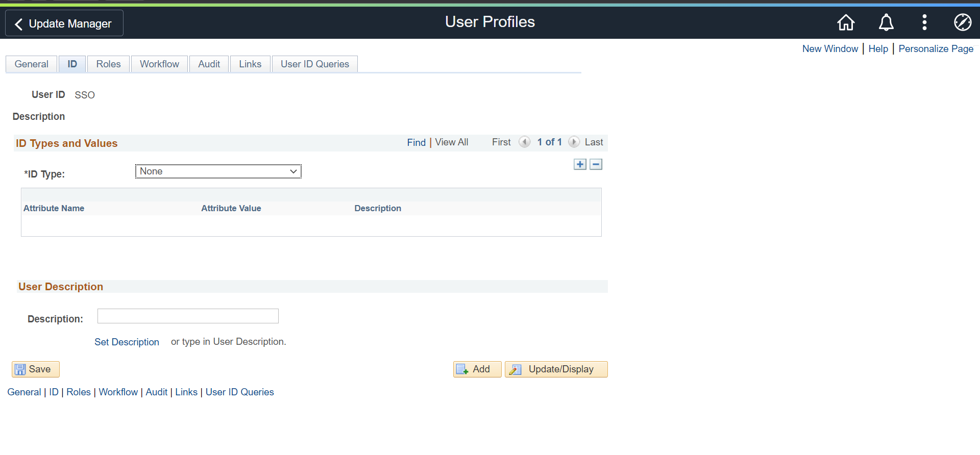Click the View All text

[x=452, y=142]
